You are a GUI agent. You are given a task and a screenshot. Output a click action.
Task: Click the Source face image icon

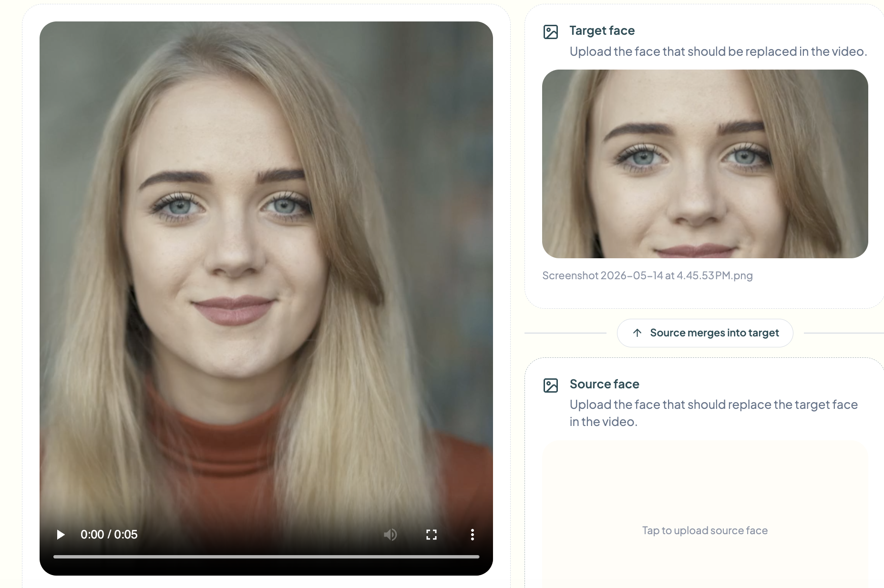coord(551,385)
